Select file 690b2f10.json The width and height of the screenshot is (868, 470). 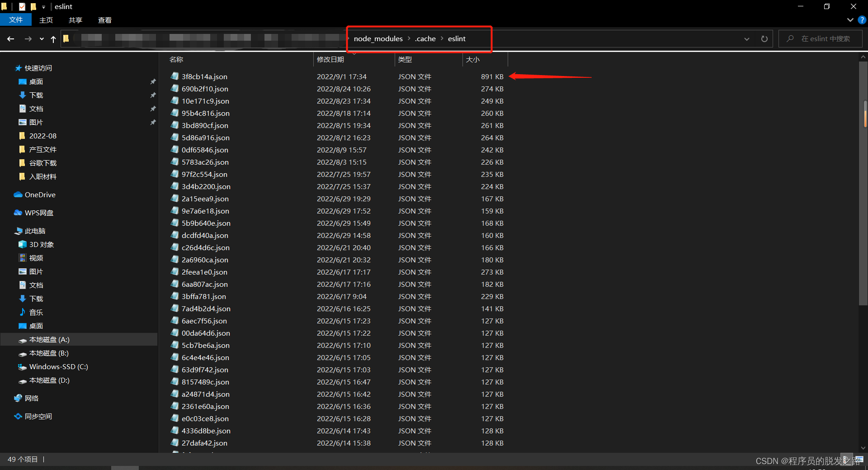[205, 89]
